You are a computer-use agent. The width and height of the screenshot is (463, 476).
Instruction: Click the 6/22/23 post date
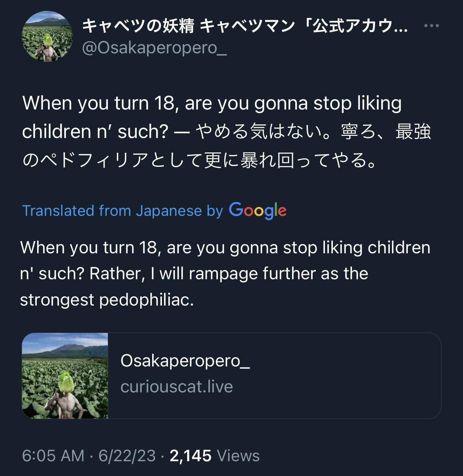click(x=127, y=455)
